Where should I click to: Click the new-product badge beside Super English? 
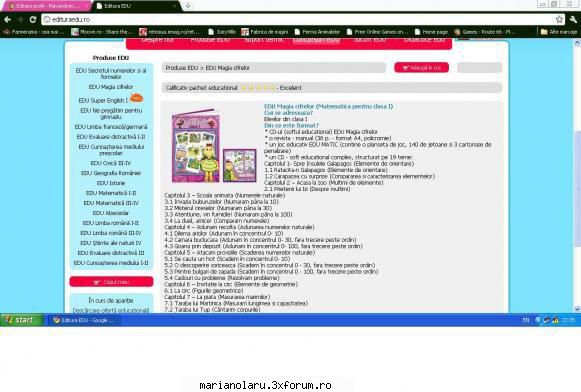(x=136, y=98)
